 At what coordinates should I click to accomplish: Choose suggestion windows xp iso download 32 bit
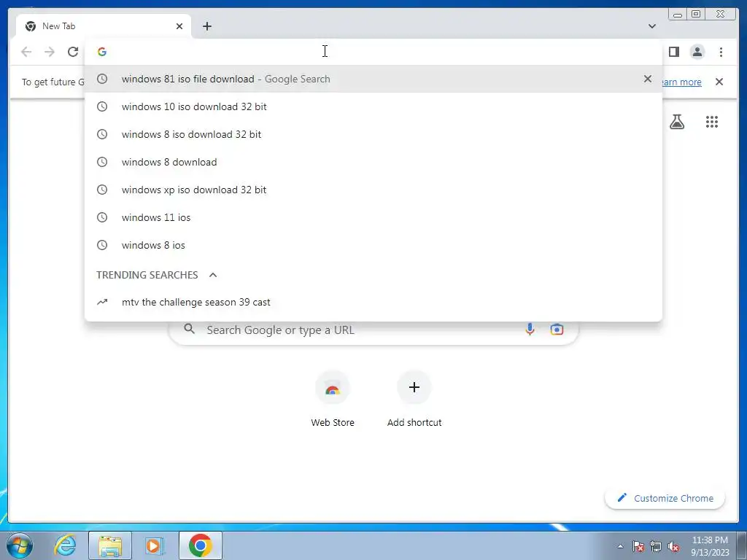tap(373, 190)
